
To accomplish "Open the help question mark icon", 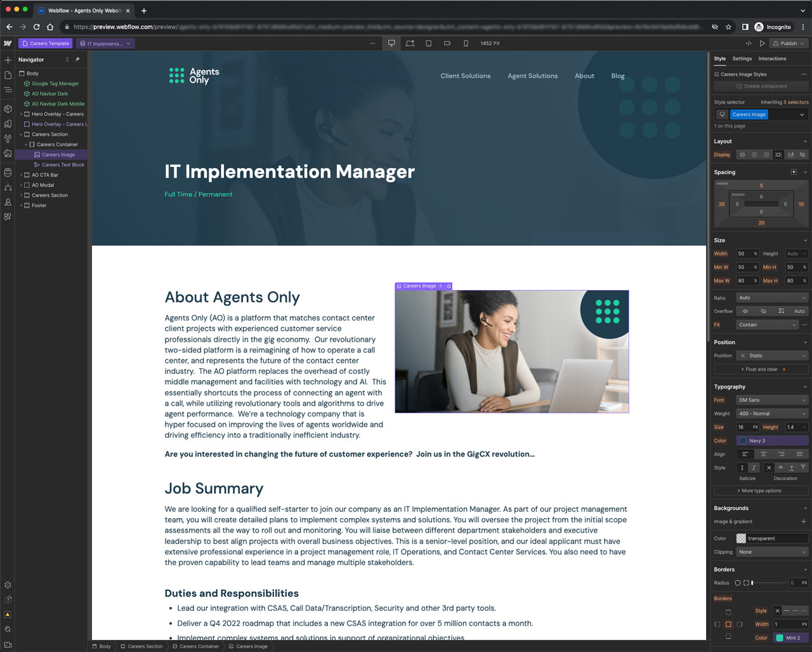I will (x=8, y=599).
